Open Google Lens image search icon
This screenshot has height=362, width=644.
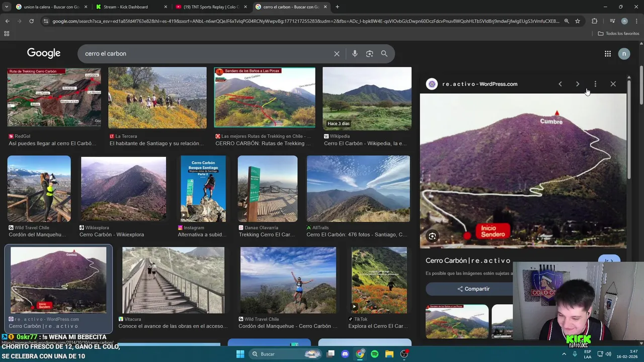[369, 54]
